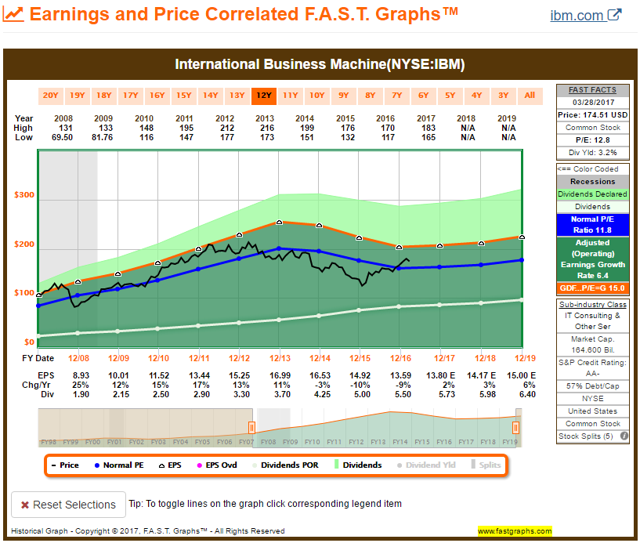Select the All time range tab
This screenshot has width=640, height=543.
pyautogui.click(x=530, y=96)
